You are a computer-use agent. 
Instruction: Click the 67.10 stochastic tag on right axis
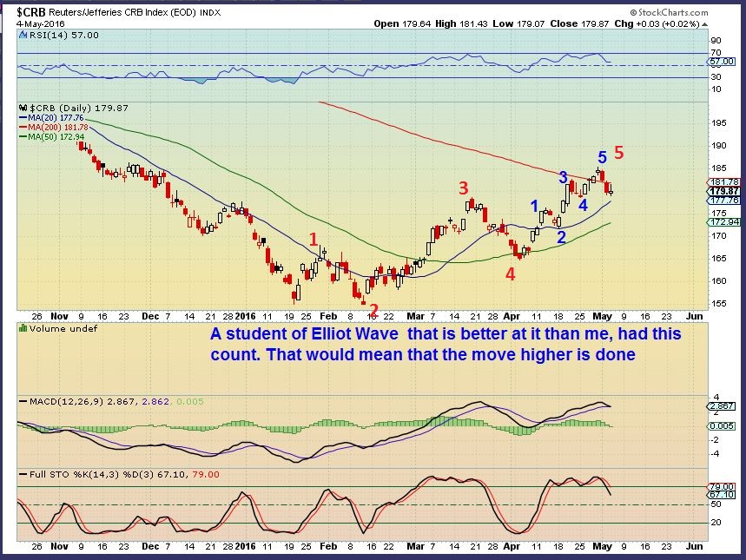(722, 495)
